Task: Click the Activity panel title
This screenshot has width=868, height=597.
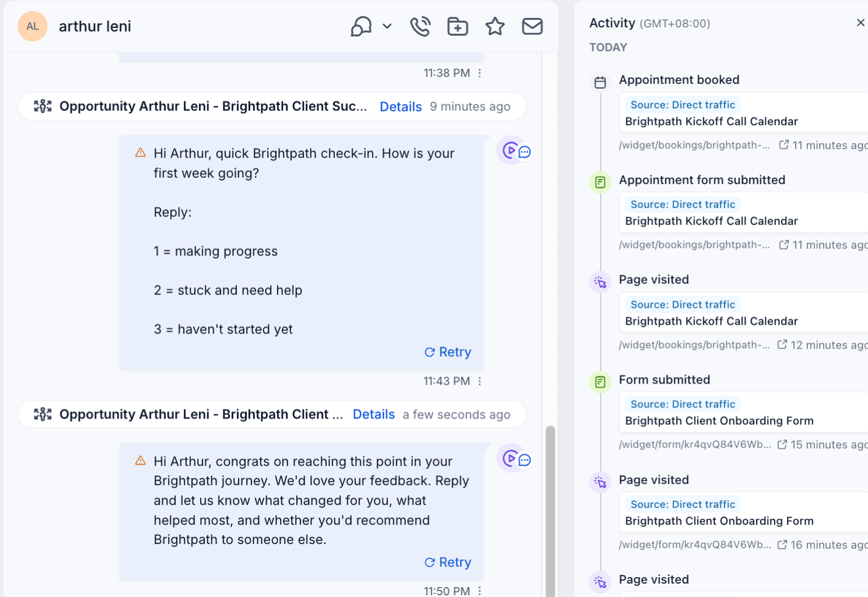Action: click(x=612, y=23)
